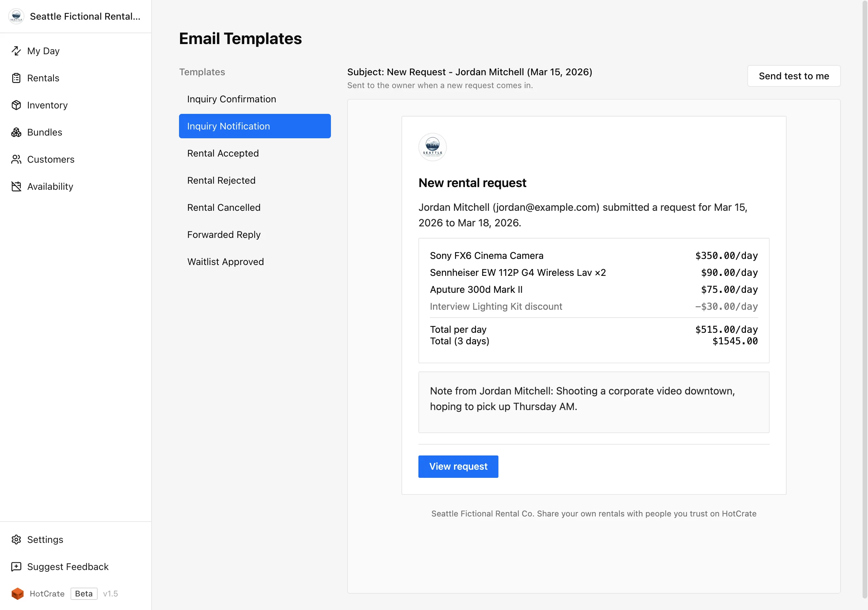Click the Settings gear icon
This screenshot has width=868, height=610.
(x=16, y=539)
